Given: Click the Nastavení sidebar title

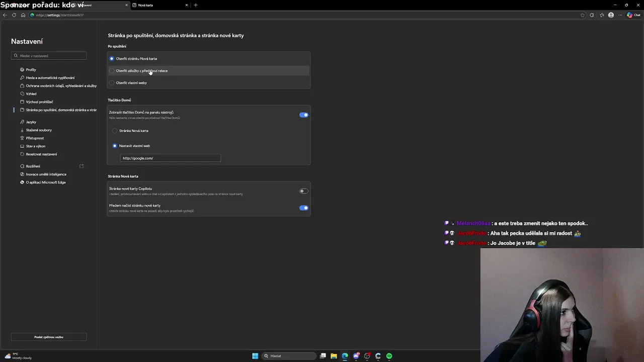Looking at the screenshot, I should click(27, 41).
